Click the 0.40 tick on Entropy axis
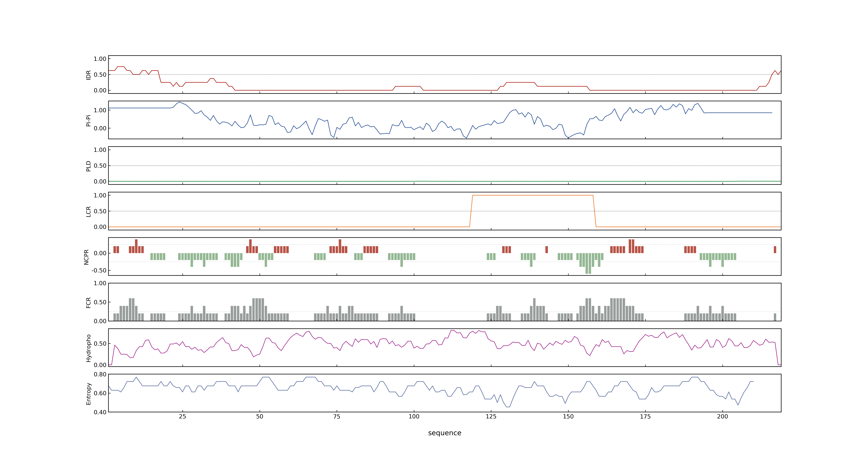This screenshot has width=868, height=463. 100,412
